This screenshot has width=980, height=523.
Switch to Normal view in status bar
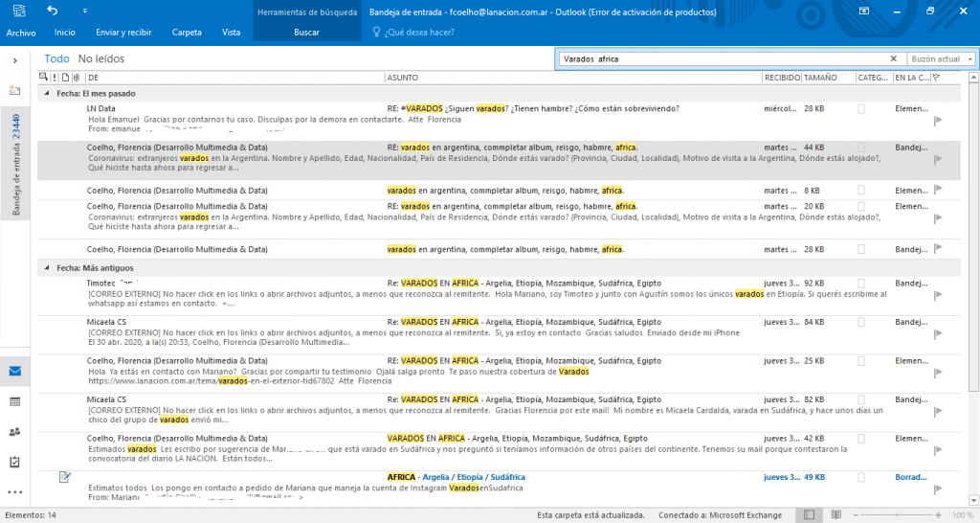coord(809,515)
